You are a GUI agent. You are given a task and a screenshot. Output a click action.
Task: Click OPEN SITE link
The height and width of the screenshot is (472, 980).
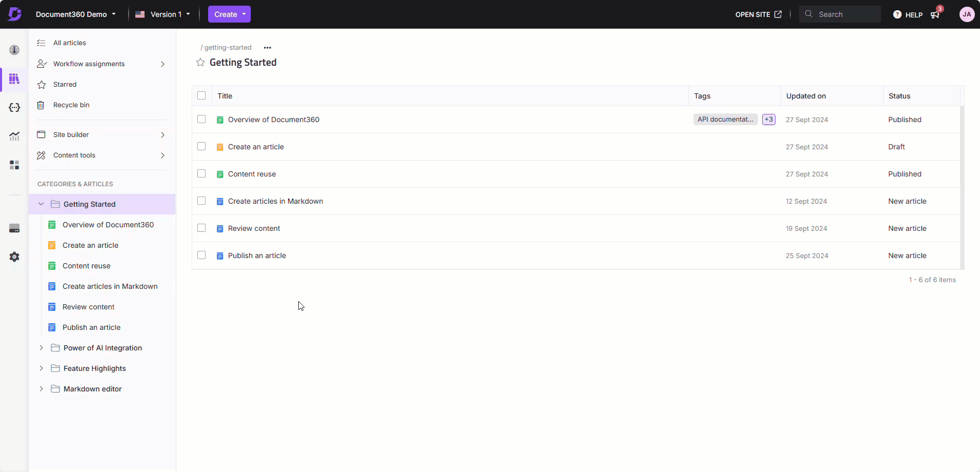(x=758, y=14)
